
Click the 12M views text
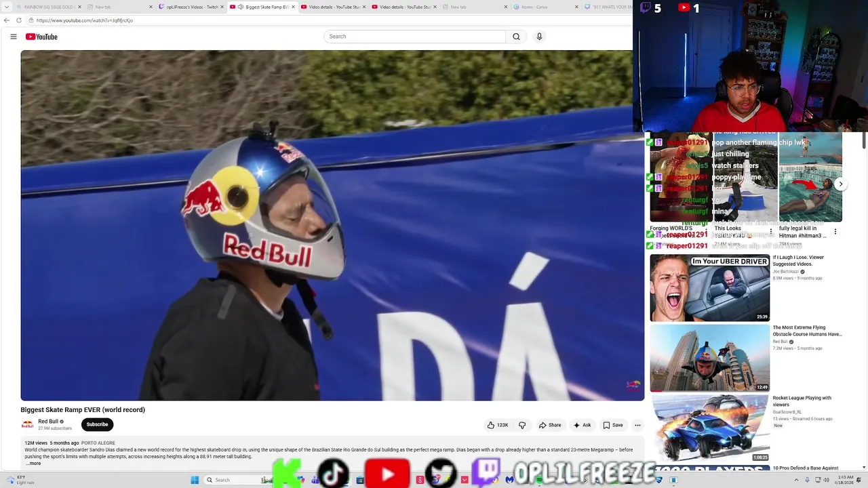36,443
